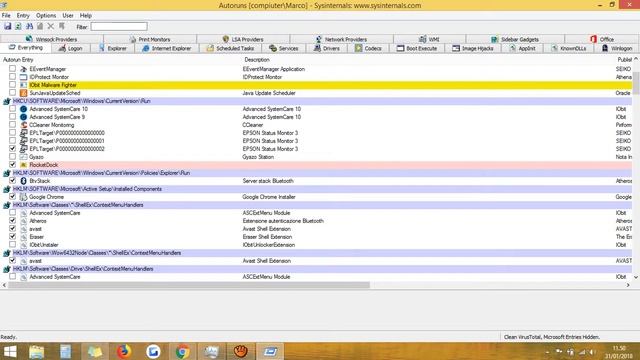
Task: Open Google Chrome from the taskbar
Action: coord(182,351)
